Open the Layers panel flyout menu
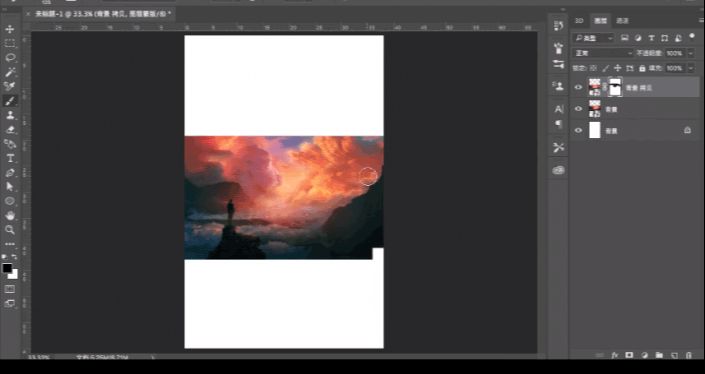705x374 pixels. click(701, 21)
